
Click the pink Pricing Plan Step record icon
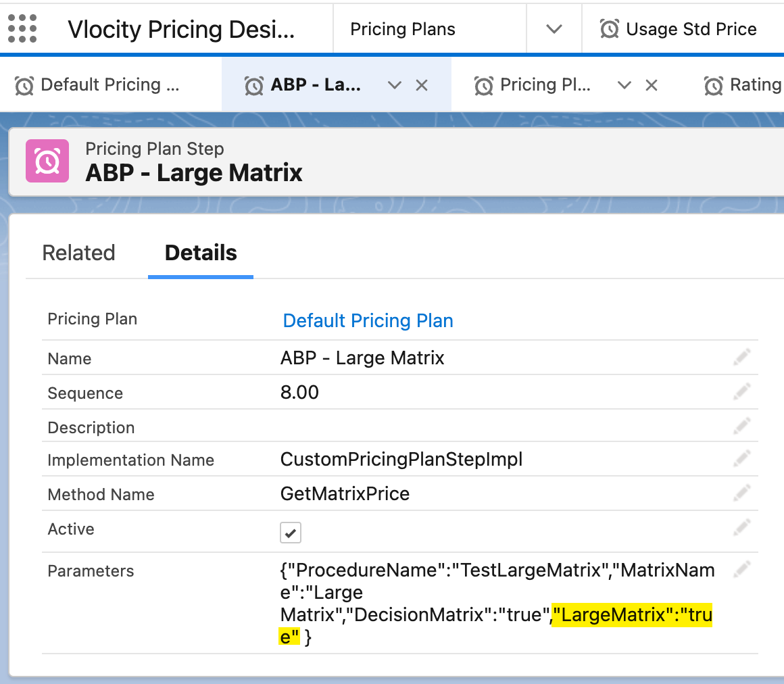tap(47, 161)
